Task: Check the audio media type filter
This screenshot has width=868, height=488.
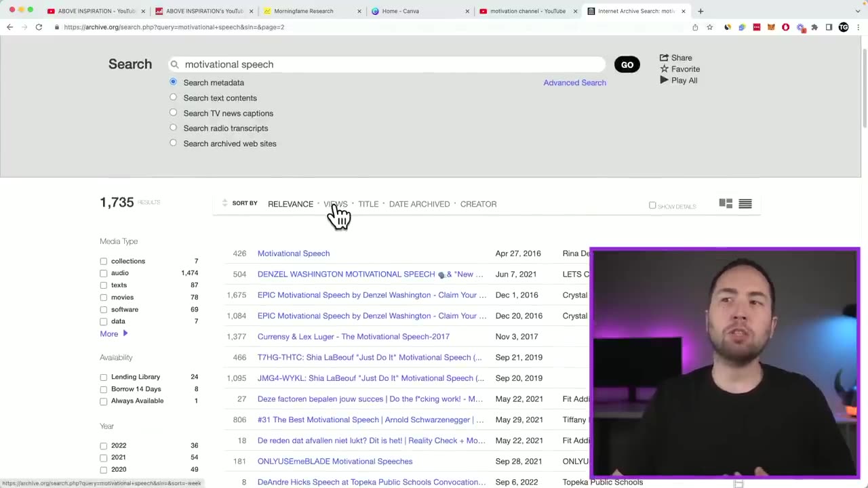Action: [104, 273]
